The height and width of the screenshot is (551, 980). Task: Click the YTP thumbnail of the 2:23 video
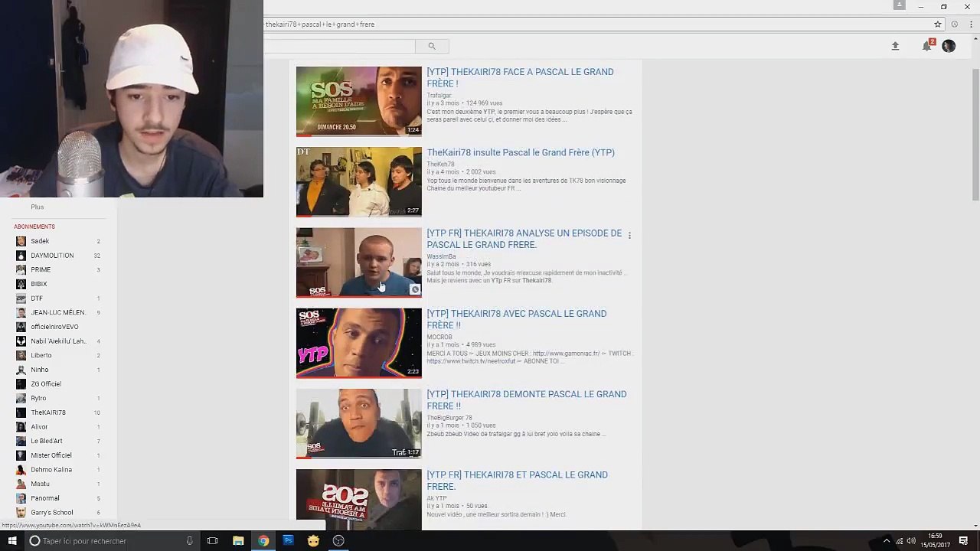359,343
